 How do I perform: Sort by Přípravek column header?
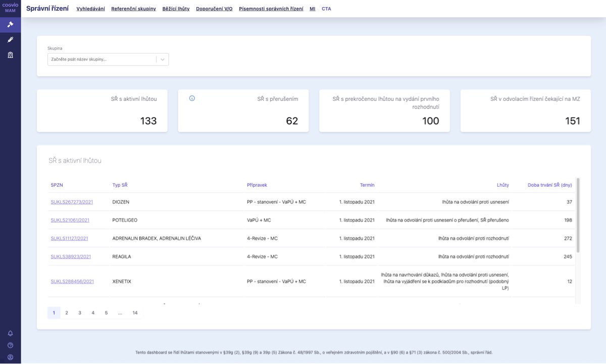click(257, 185)
